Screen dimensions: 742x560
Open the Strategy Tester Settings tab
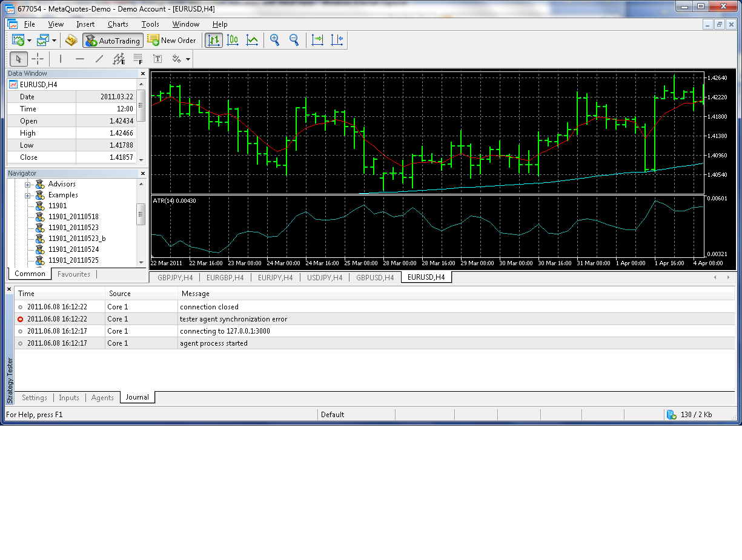point(34,398)
